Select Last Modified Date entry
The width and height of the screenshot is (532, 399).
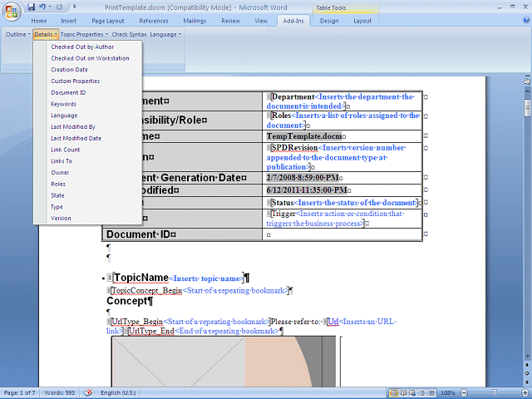(x=88, y=139)
